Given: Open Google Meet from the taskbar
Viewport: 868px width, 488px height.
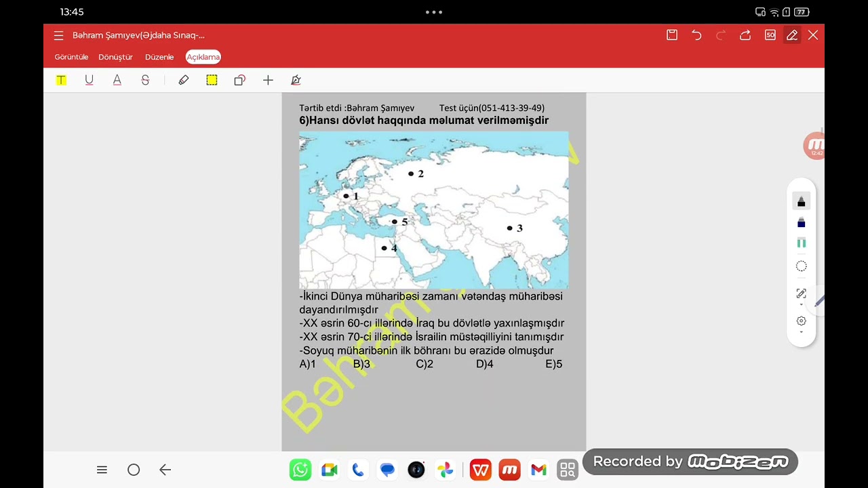Looking at the screenshot, I should click(x=330, y=470).
